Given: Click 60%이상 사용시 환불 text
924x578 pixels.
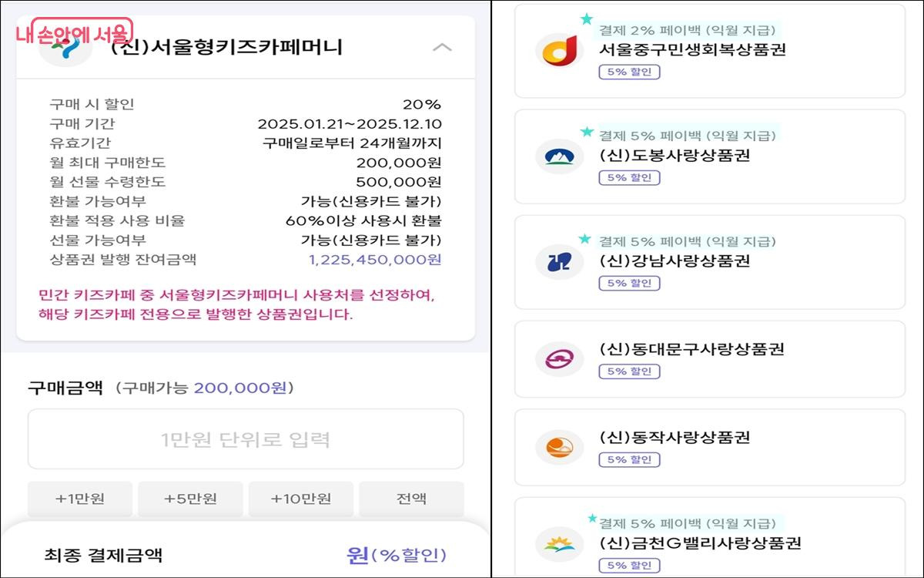Looking at the screenshot, I should [x=363, y=220].
